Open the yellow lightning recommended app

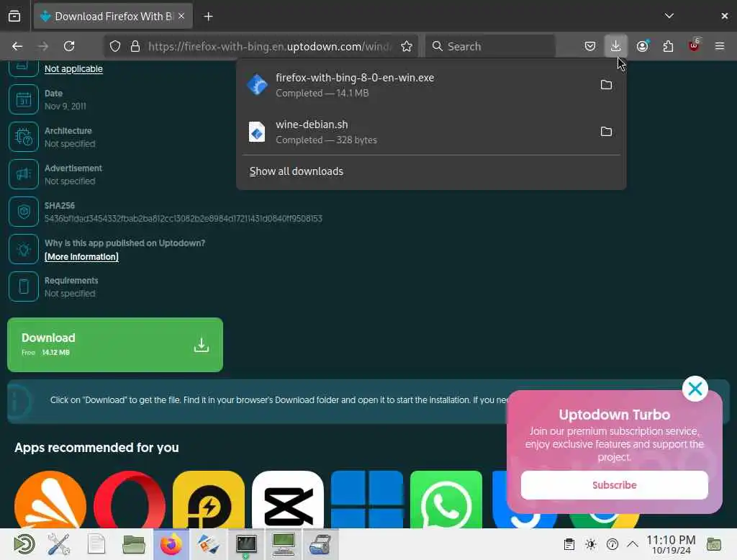click(x=209, y=500)
